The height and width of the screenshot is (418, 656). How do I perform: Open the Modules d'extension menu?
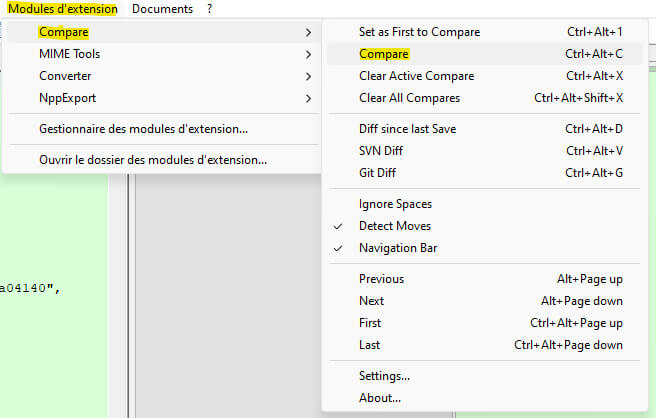click(x=62, y=9)
